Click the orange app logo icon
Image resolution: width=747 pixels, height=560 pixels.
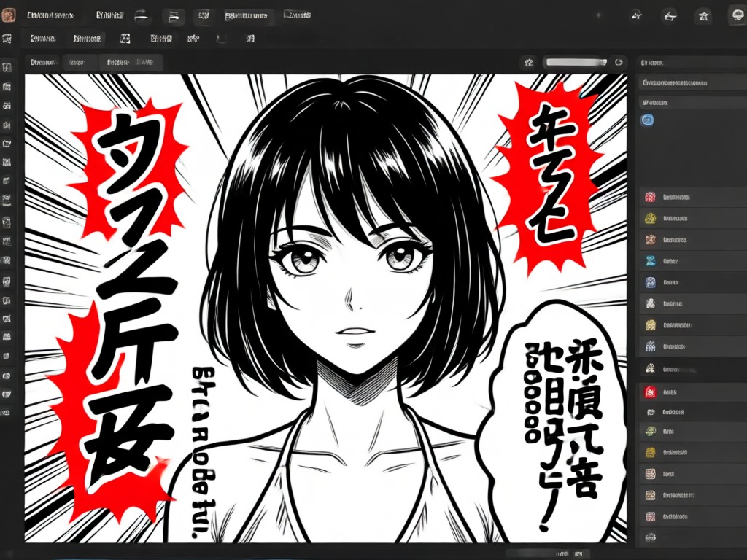[x=7, y=15]
